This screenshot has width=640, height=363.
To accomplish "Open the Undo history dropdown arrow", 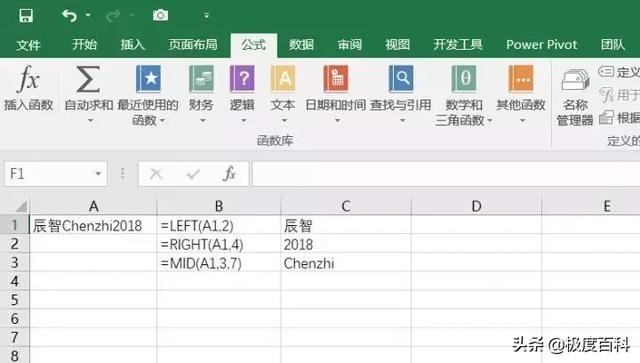I will coord(88,16).
